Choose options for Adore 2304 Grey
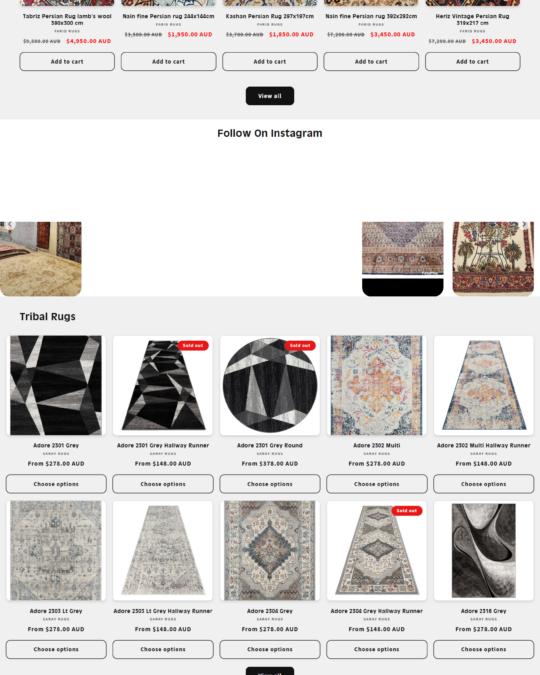The width and height of the screenshot is (540, 675). pyautogui.click(x=270, y=649)
